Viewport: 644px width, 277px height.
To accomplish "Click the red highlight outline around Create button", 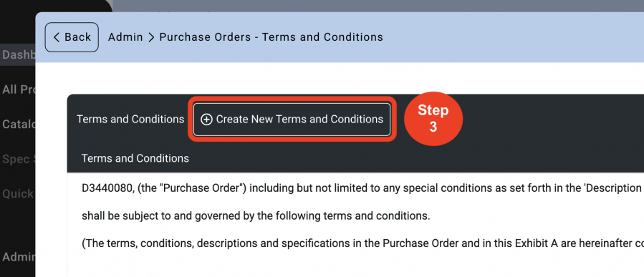I will [292, 99].
